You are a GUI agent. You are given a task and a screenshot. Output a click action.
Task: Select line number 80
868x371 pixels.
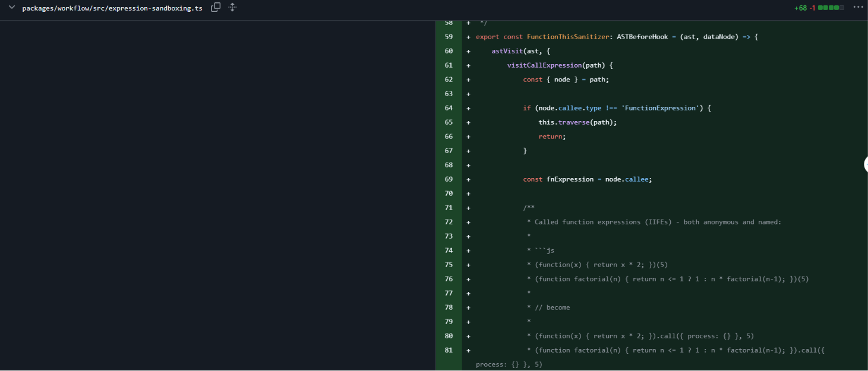click(x=449, y=336)
